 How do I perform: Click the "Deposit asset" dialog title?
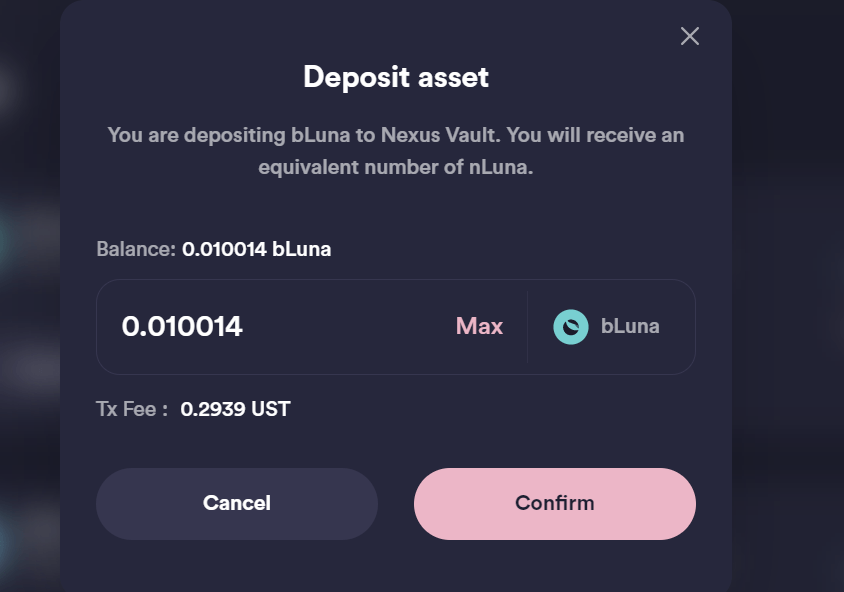pos(396,77)
